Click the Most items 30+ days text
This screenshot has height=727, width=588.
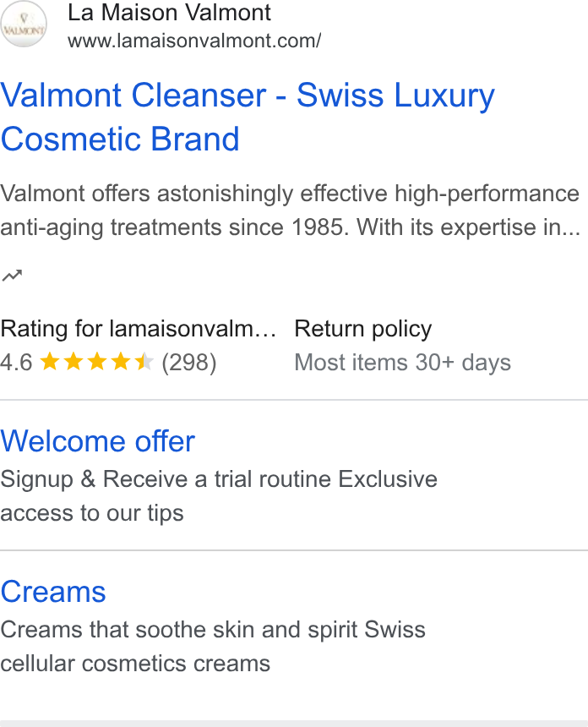(403, 363)
